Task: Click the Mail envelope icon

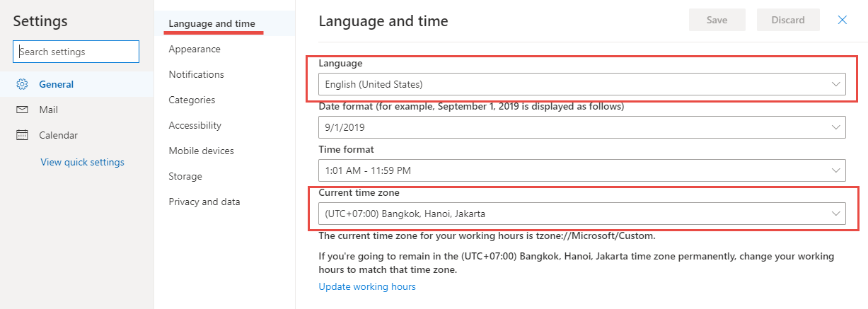Action: coord(22,110)
